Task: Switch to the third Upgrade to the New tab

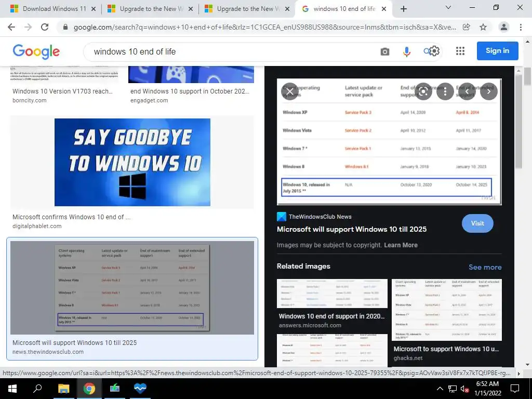Action: point(248,9)
